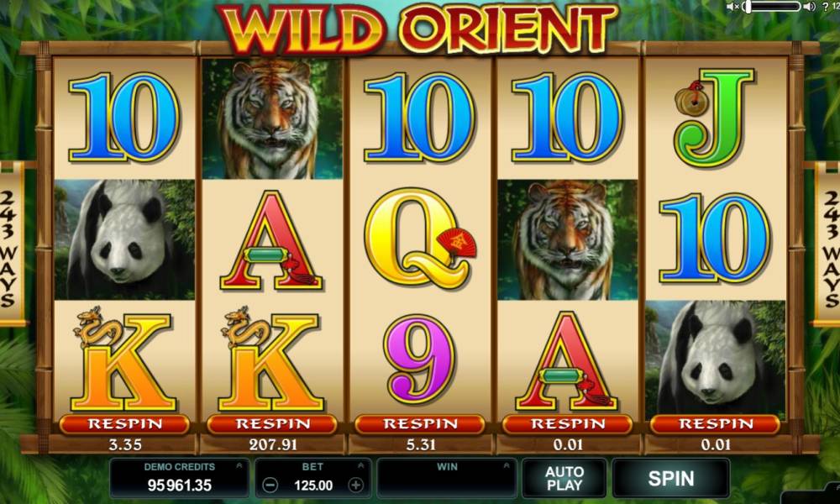Viewport: 840px width, 504px height.
Task: Respin the third reel costing 5.31
Action: click(420, 424)
